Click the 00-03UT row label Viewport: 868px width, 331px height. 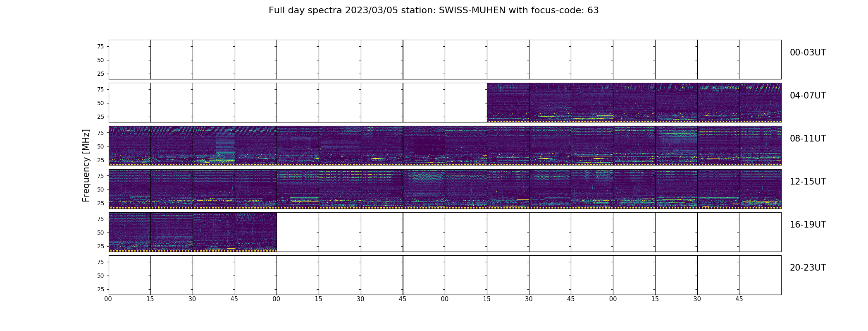click(x=808, y=53)
